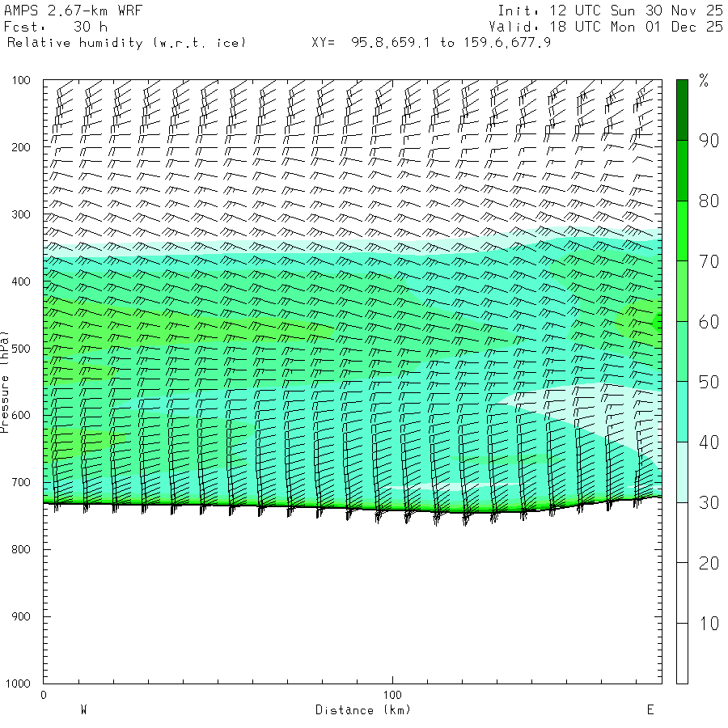Select the E marker below the x-axis

[650, 710]
